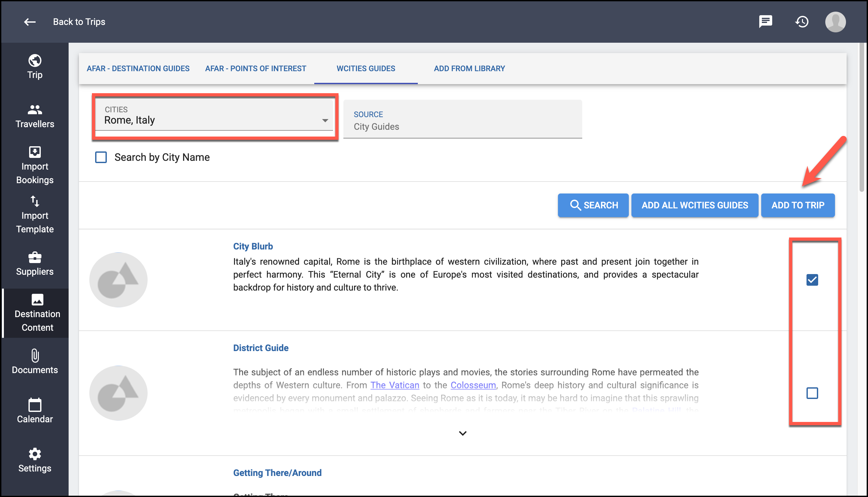Open Travellers section in sidebar
The image size is (868, 497).
pos(35,116)
